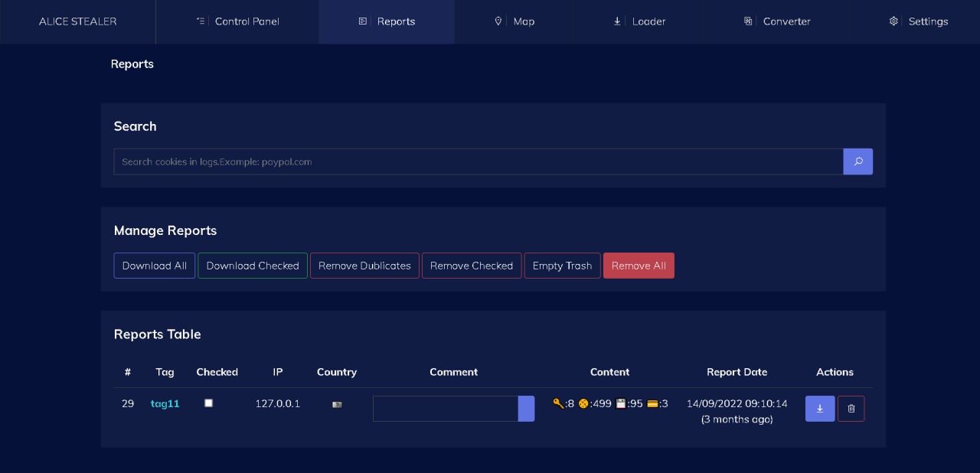The width and height of the screenshot is (980, 473).
Task: Click the Checked column header
Action: click(x=217, y=372)
